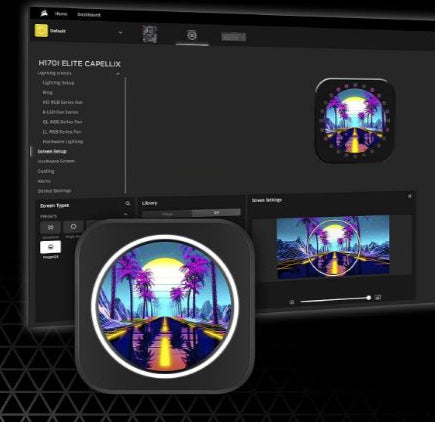Choose the ring preset screen type tile

click(x=73, y=227)
